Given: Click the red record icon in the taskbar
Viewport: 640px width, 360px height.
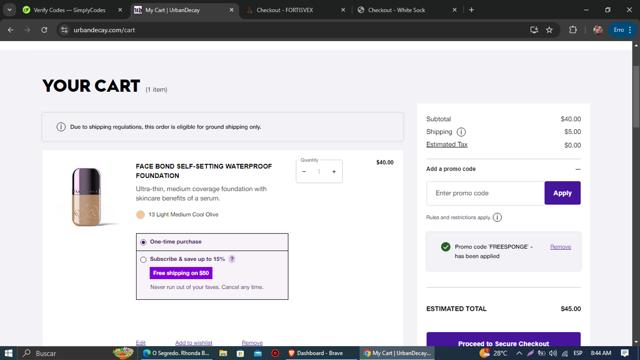Looking at the screenshot, I should click(x=275, y=353).
